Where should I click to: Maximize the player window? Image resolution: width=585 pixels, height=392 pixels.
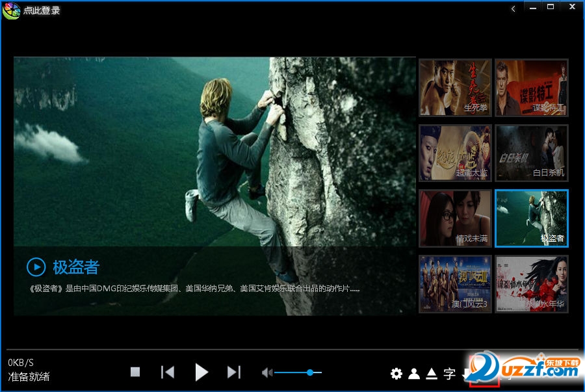click(551, 7)
